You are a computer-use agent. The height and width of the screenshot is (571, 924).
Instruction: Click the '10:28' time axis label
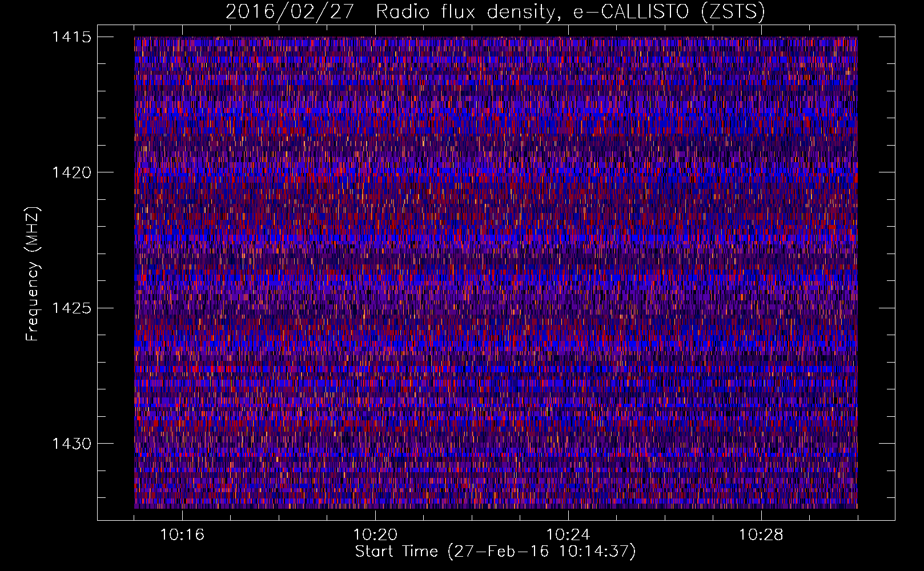pos(761,535)
